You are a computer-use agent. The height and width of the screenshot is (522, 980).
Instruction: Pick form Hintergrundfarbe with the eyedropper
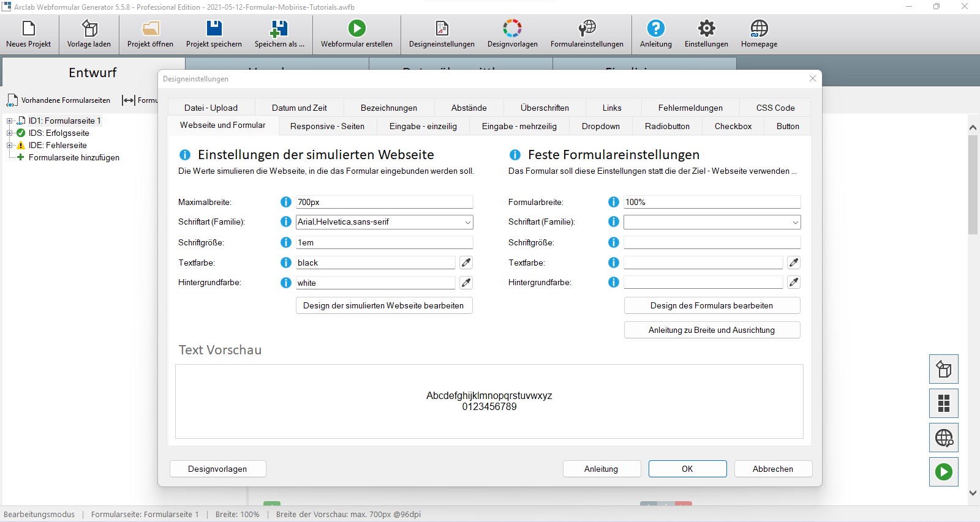tap(794, 282)
